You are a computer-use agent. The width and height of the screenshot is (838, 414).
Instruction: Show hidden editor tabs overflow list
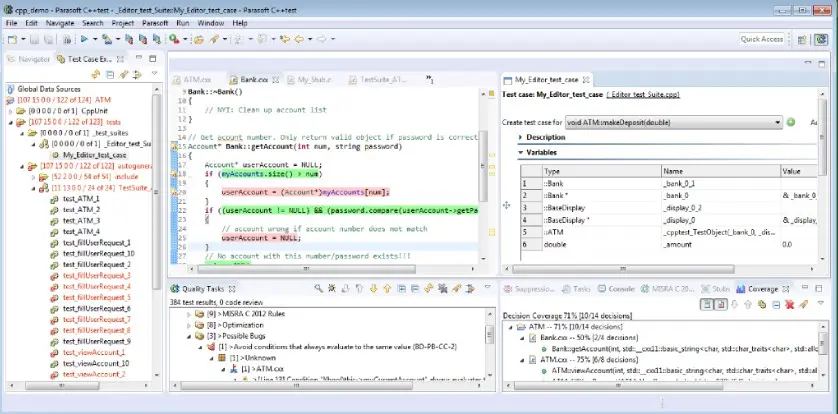click(x=430, y=80)
